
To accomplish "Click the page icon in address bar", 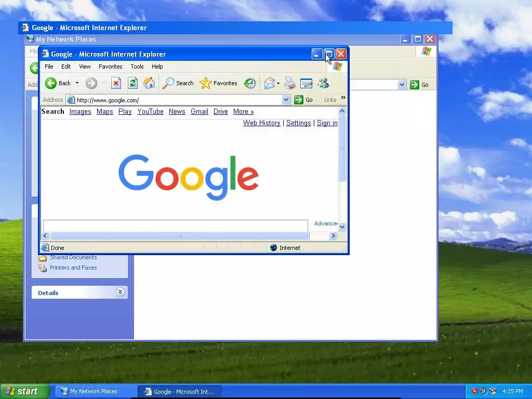I will (71, 100).
